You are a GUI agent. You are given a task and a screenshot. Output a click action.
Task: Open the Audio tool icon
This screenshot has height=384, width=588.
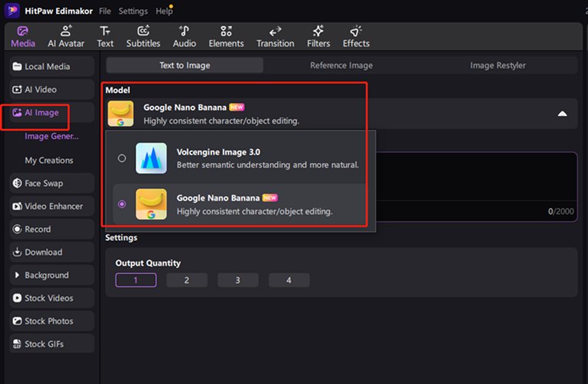pyautogui.click(x=184, y=35)
